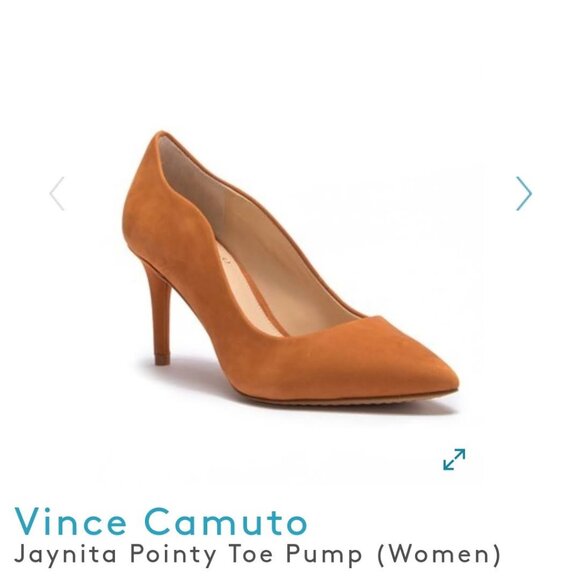Select the Jaynita Pointy Toe Pump title
The height and width of the screenshot is (580, 580).
257,555
